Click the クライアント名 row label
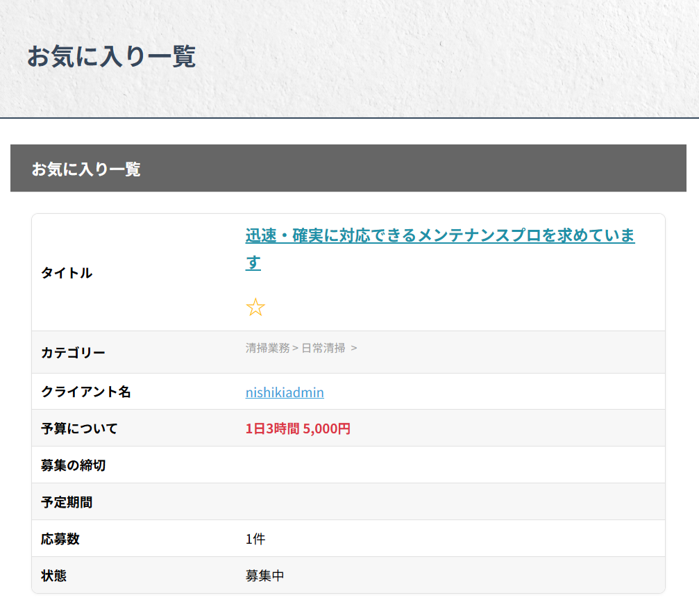The image size is (699, 616). (x=85, y=392)
